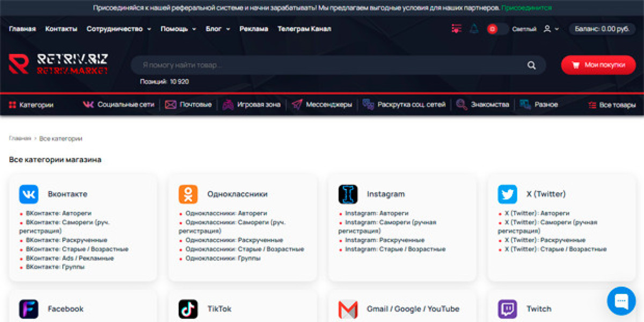Open the Телеграм Канал menu item
This screenshot has width=644, height=322.
pyautogui.click(x=304, y=29)
